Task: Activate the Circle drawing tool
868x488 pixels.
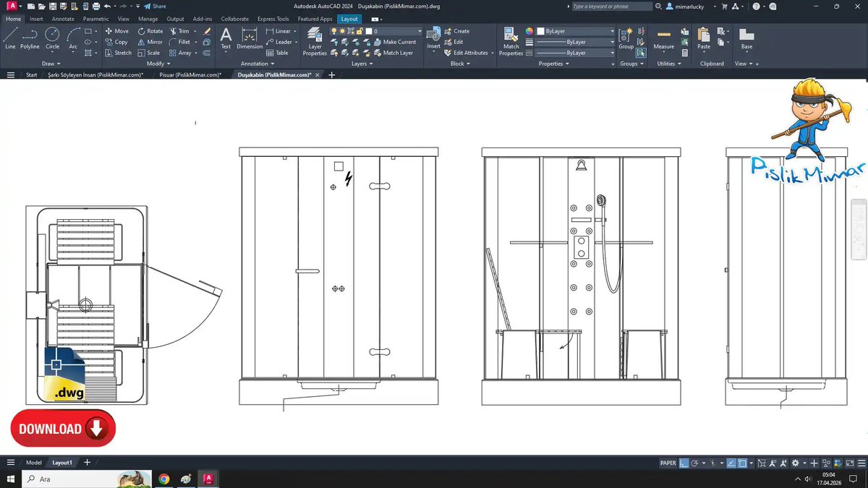Action: [x=51, y=36]
